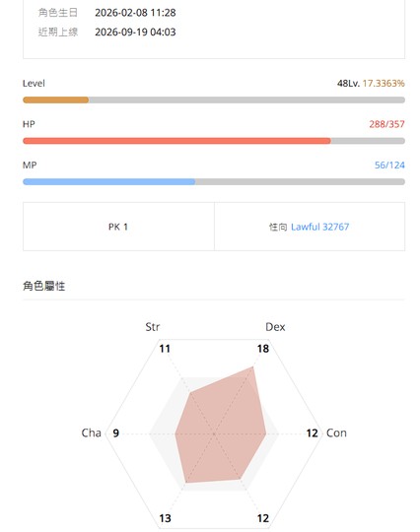The width and height of the screenshot is (420, 532).
Task: Click the 角色屬性 section heading
Action: [x=43, y=286]
